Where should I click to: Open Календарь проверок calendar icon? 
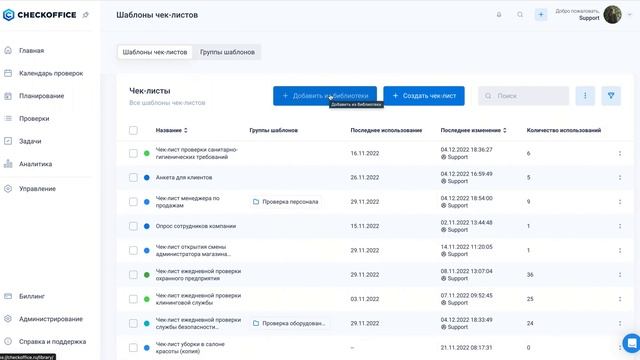[x=8, y=73]
